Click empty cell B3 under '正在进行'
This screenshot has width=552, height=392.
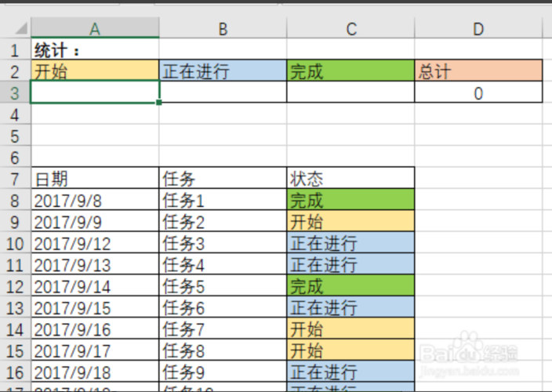pyautogui.click(x=223, y=93)
